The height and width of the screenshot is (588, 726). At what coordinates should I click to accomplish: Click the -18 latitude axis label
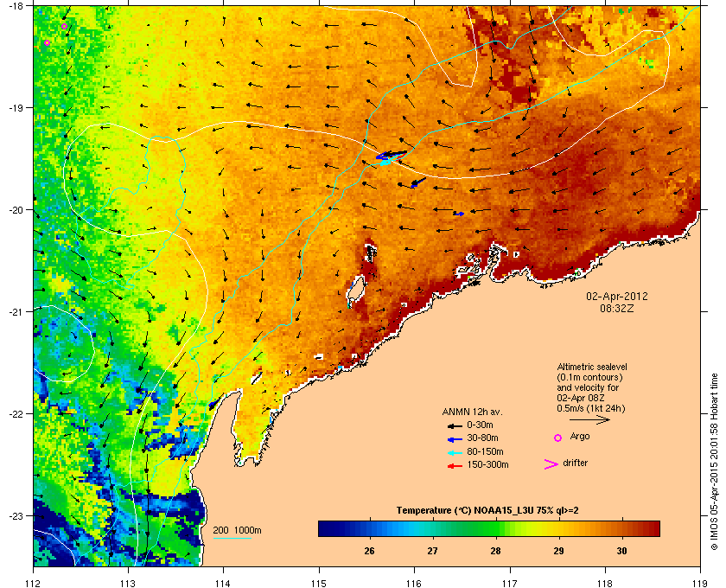tap(16, 5)
